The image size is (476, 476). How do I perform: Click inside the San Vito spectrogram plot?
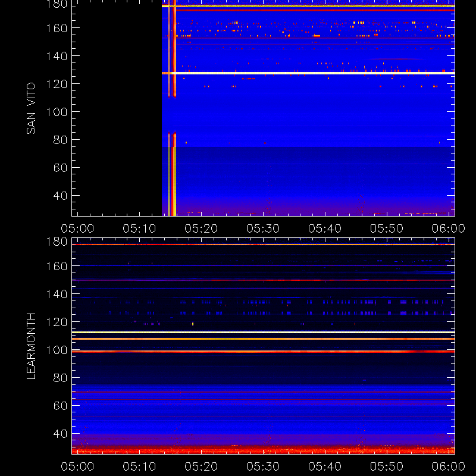point(263,108)
